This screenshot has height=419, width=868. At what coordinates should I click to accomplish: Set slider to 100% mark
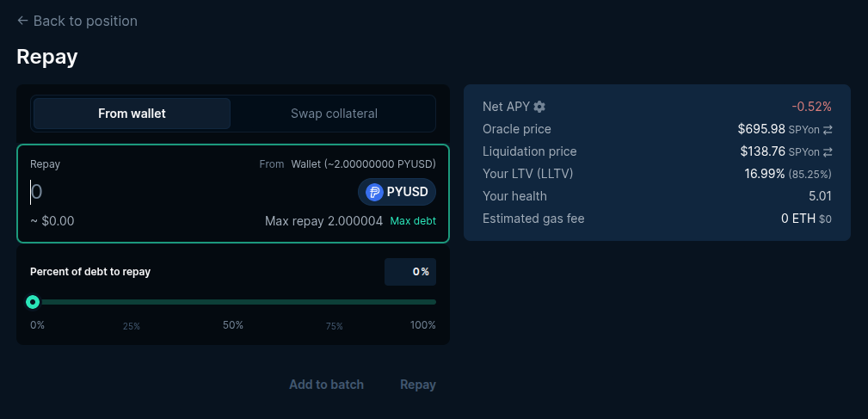435,302
